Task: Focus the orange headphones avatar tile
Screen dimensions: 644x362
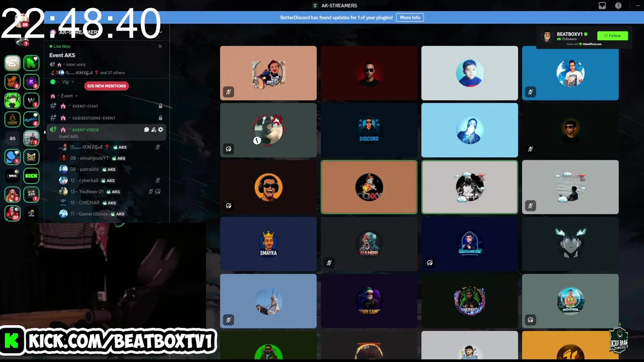Action: 268,187
